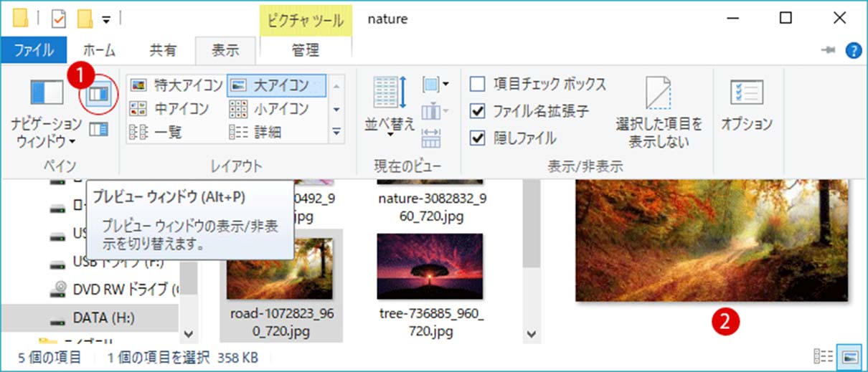
Task: Click file list scrollbar down arrow
Action: (532, 334)
